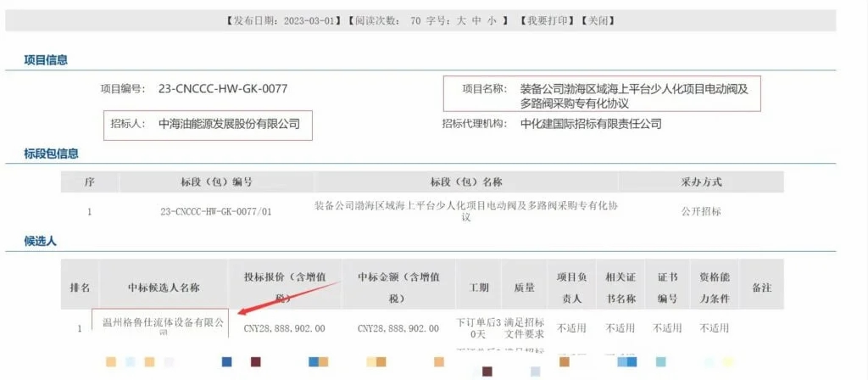Click package number 23-CNCCC-HW-GK-0077/01
The width and height of the screenshot is (868, 380).
point(216,211)
